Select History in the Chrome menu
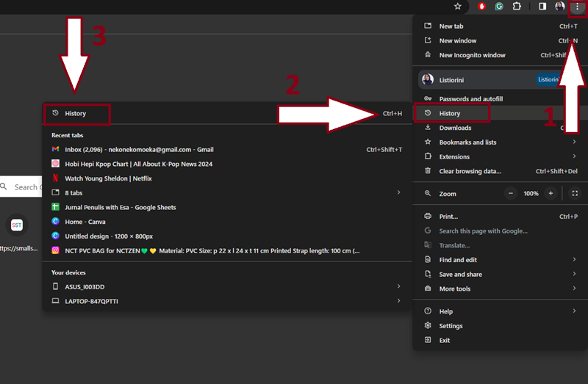The image size is (588, 384). click(501, 114)
